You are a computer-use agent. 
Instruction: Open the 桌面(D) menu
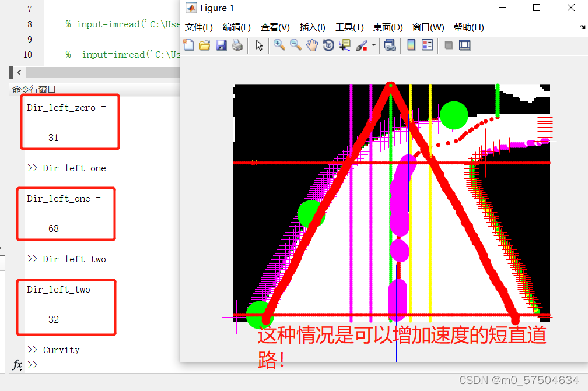coord(388,27)
